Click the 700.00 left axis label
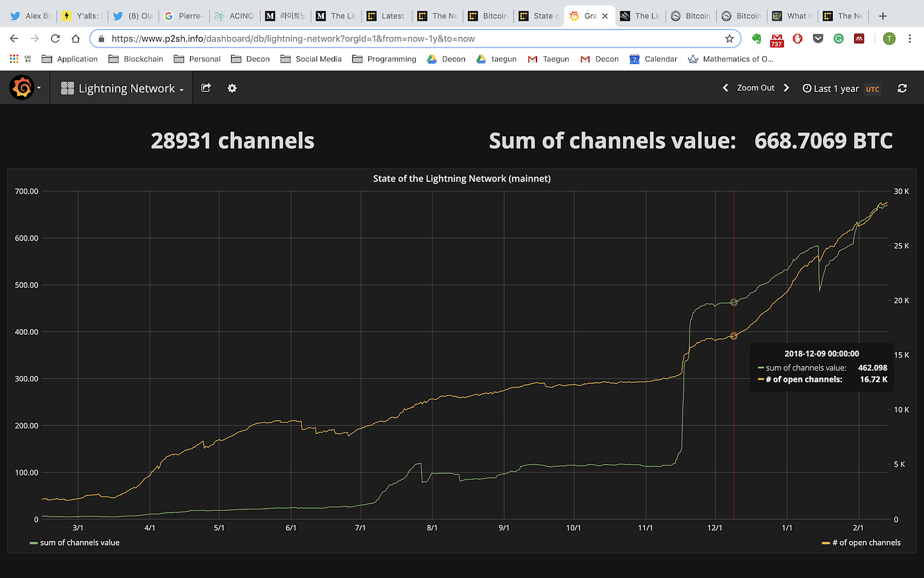Screen dimensions: 924x578 pos(26,192)
